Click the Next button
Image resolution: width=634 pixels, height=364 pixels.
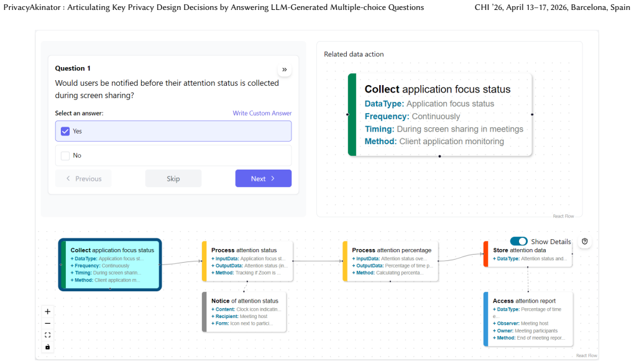263,178
